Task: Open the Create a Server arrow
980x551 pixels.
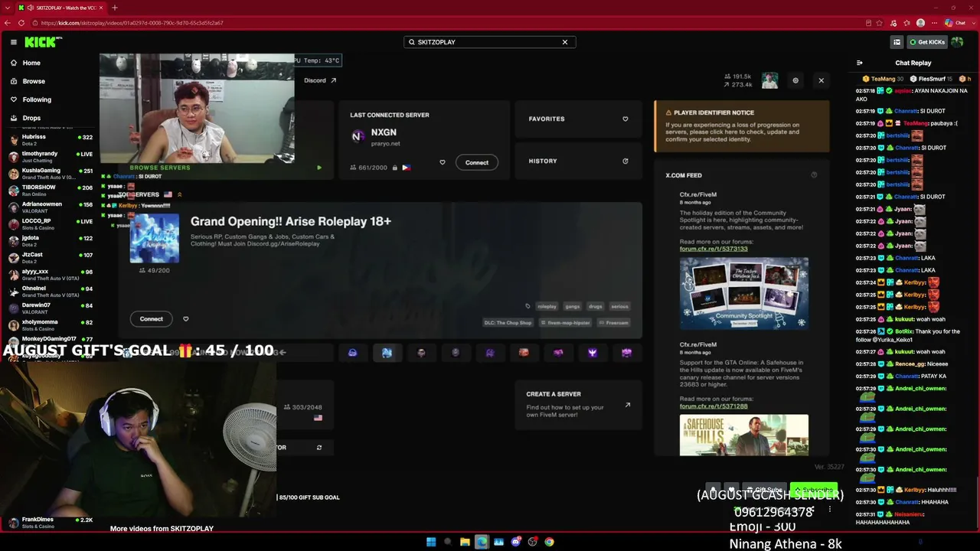Action: click(x=628, y=405)
